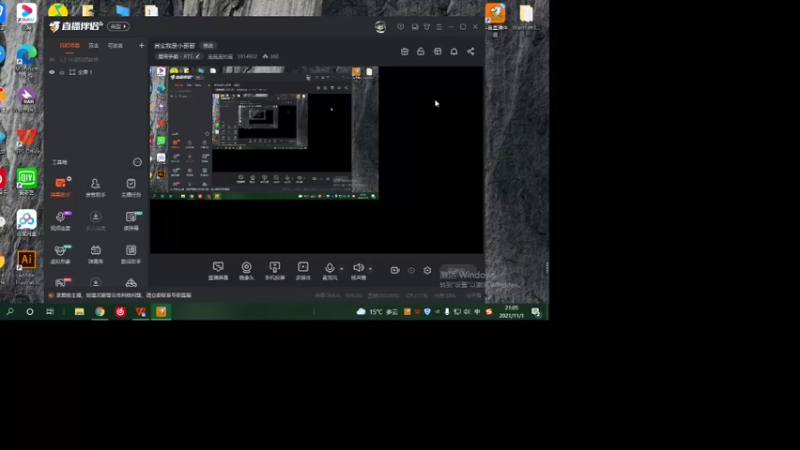Open the skin shirt icon in title bar

427,27
